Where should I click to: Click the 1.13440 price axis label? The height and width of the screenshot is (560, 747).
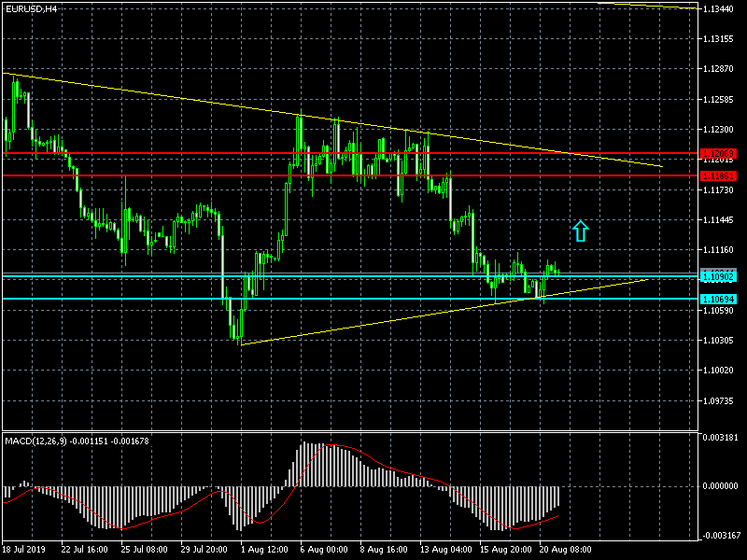pos(718,9)
